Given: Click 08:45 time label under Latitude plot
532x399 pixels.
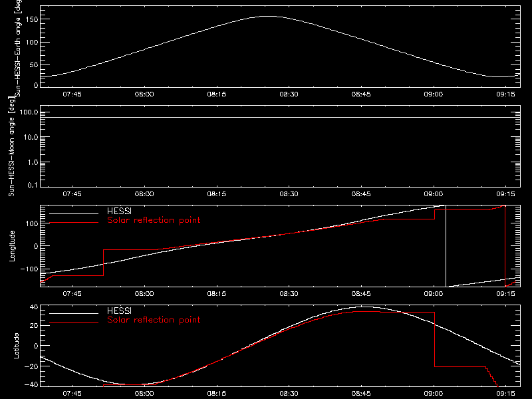Looking at the screenshot, I should [x=361, y=394].
